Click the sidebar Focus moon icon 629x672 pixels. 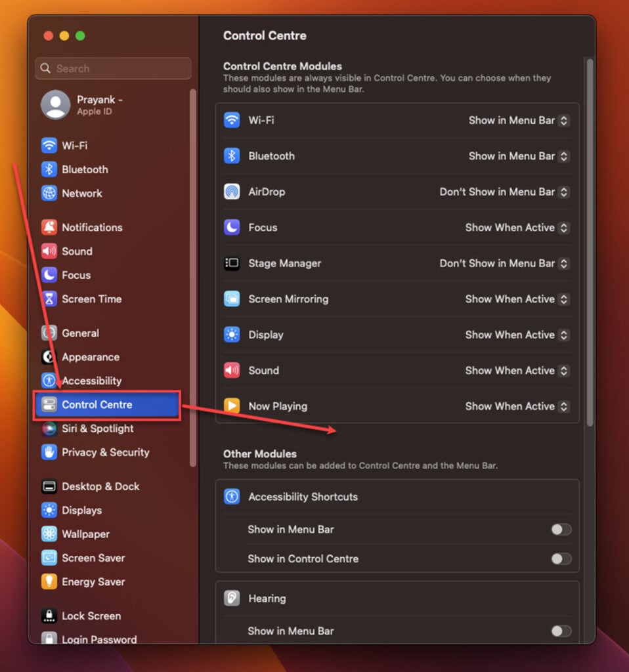click(x=49, y=275)
